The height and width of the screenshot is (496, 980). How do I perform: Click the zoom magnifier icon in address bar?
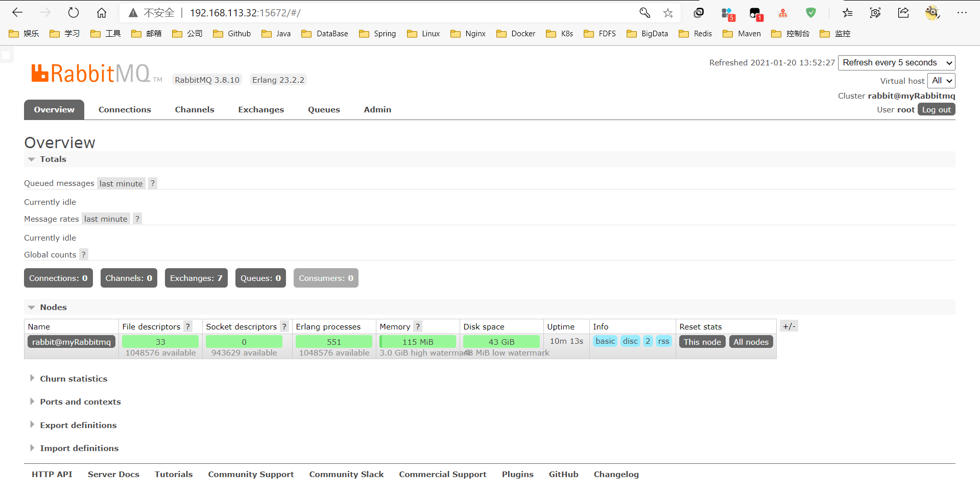point(644,13)
